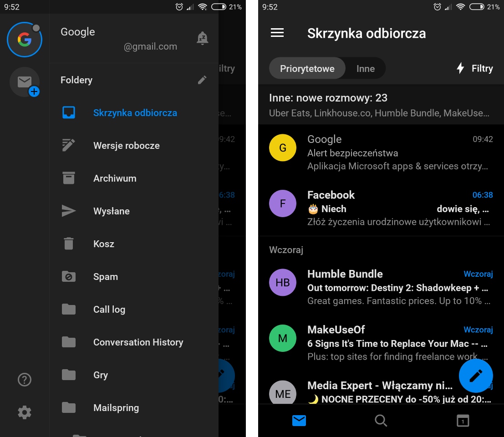Click the Wersje robocze drafts icon
Screen dimensions: 504x437
pos(68,145)
